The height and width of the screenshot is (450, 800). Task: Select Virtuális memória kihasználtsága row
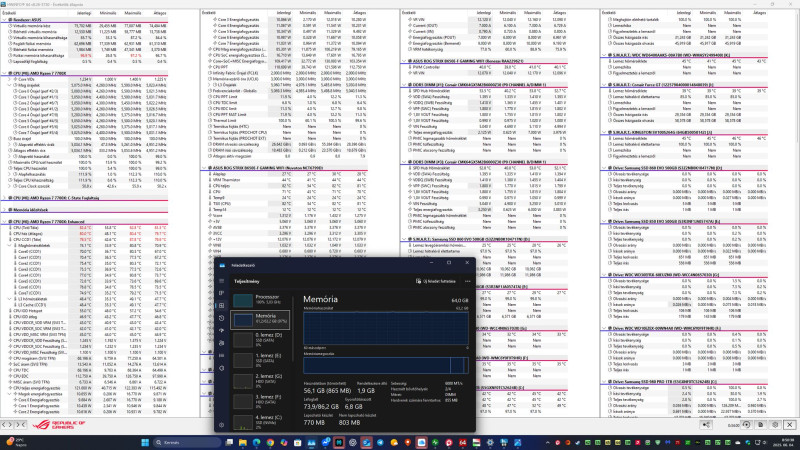point(85,38)
